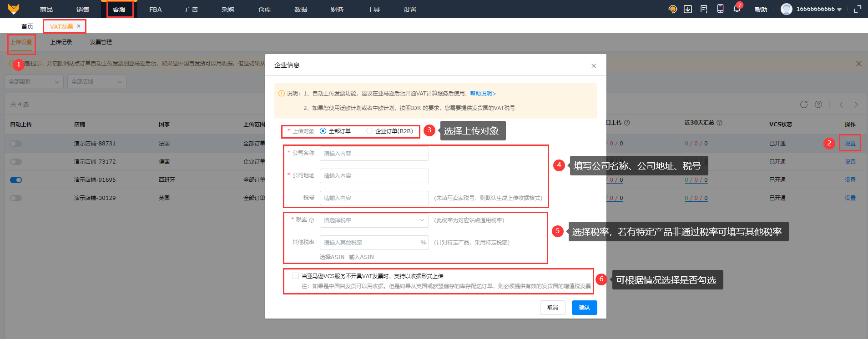Toggle auto upload for 演示店铺-30129
The image size is (868, 339).
click(x=16, y=198)
